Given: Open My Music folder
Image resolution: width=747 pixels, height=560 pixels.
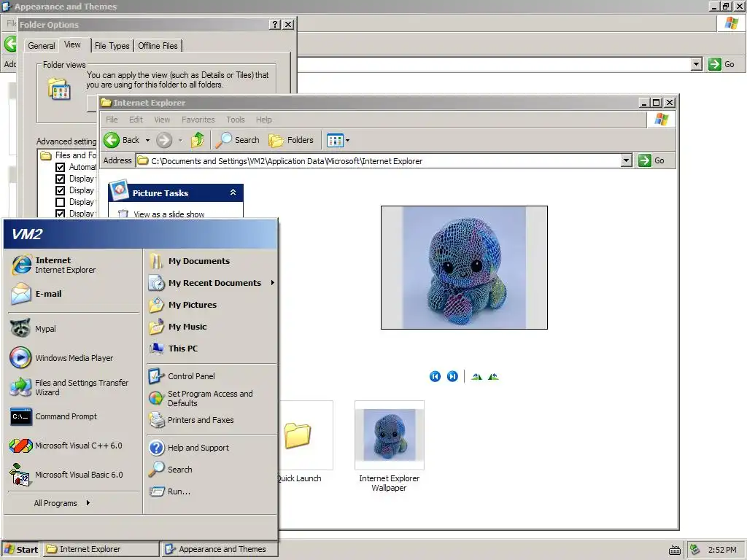Looking at the screenshot, I should (178, 327).
